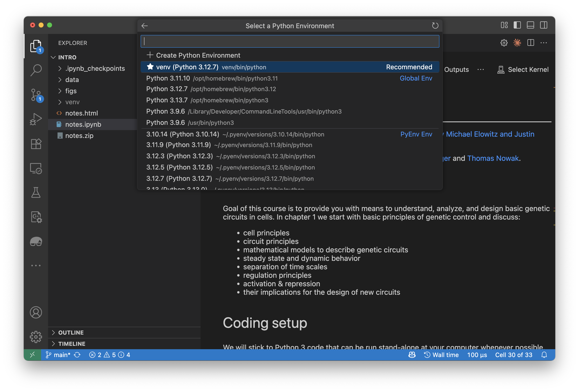The height and width of the screenshot is (392, 579).
Task: Open the Run and Debug view
Action: [36, 119]
